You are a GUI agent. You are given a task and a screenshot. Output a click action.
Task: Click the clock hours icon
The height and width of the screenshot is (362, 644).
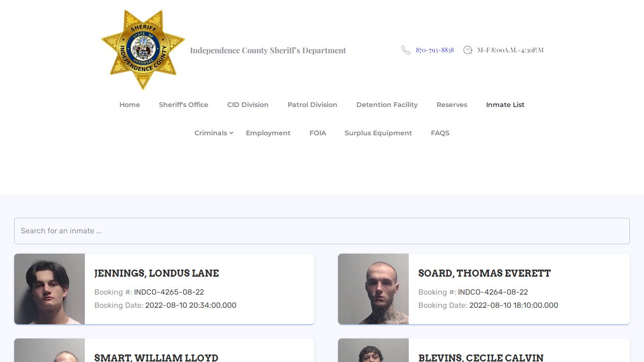tap(468, 50)
